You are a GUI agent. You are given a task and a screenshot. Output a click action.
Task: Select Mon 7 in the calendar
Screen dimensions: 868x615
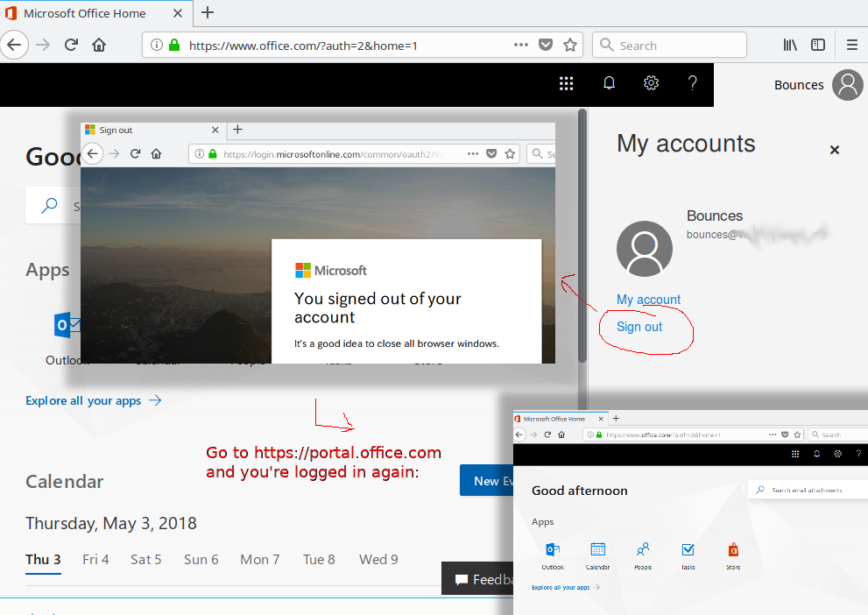[259, 560]
